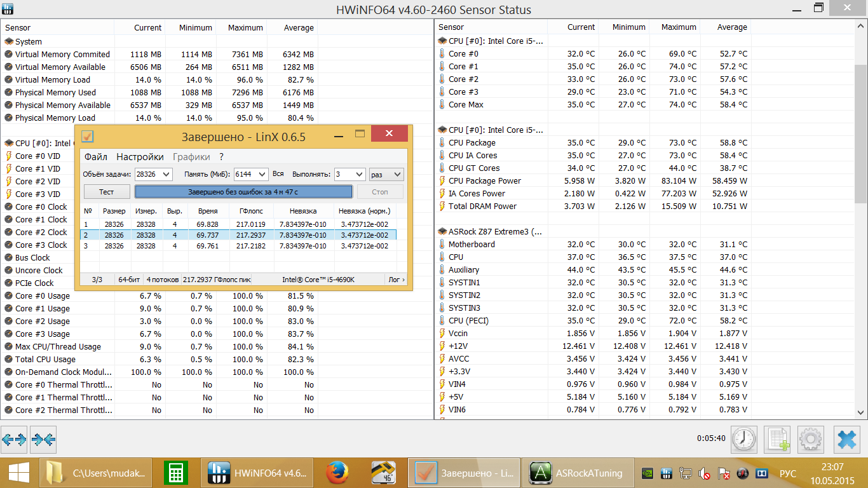Select the Auxiliary temperature sensor row
The height and width of the screenshot is (488, 868).
tap(593, 270)
